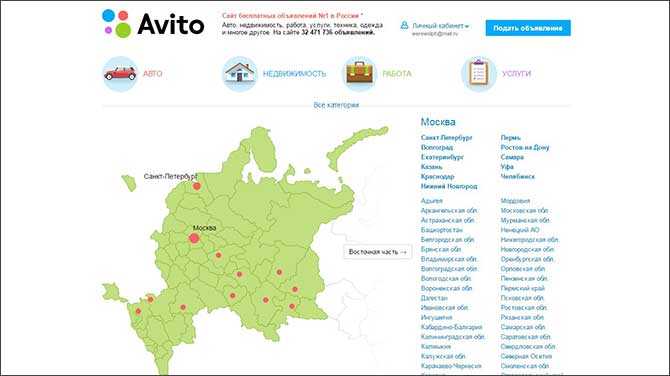Choose Екатеринбург from the city list
670x376 pixels.
[442, 157]
